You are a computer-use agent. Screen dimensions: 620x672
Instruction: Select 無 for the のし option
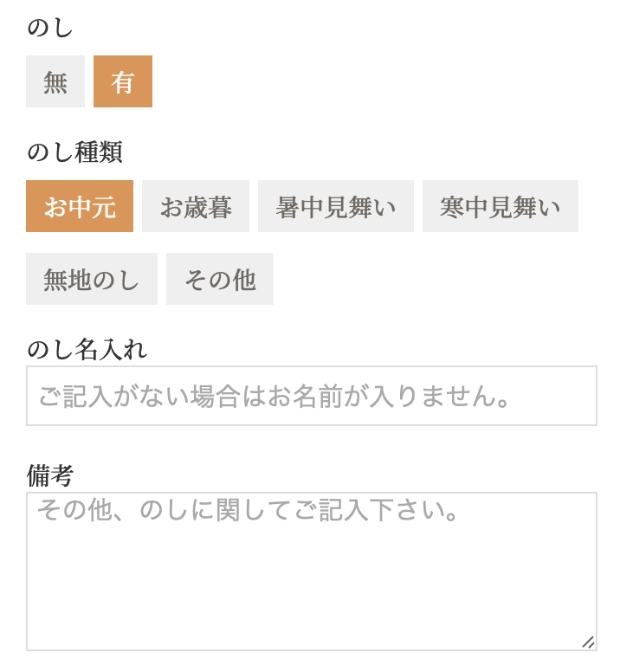coord(55,81)
